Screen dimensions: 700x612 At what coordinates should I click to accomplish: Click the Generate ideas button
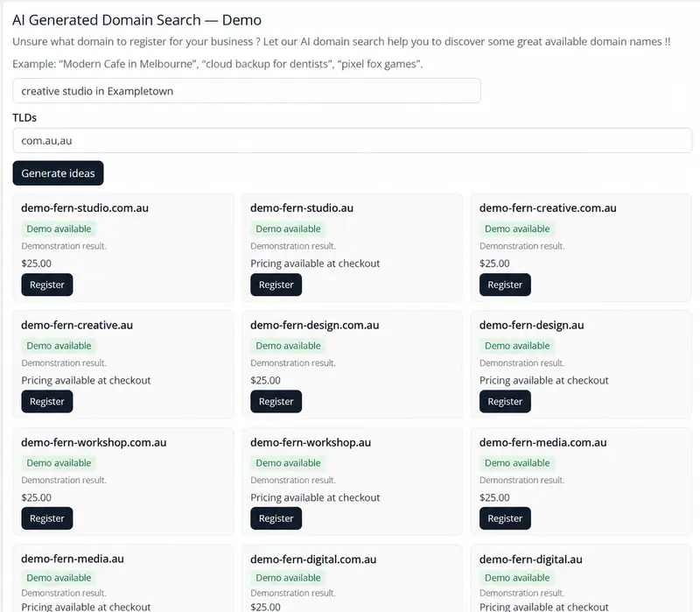coord(58,172)
